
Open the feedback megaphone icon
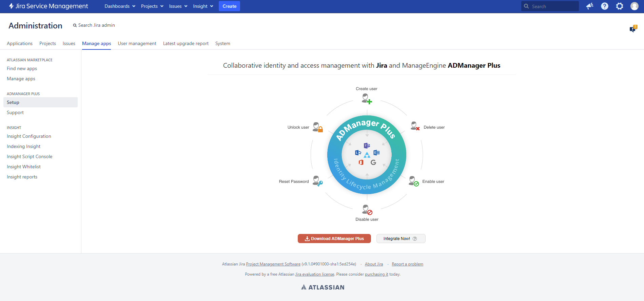[x=590, y=6]
